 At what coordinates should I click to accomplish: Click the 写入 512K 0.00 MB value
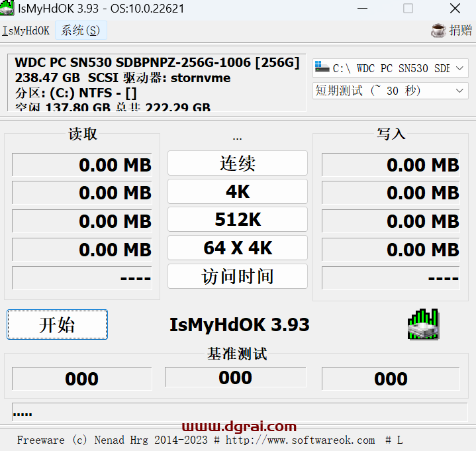[x=391, y=221]
